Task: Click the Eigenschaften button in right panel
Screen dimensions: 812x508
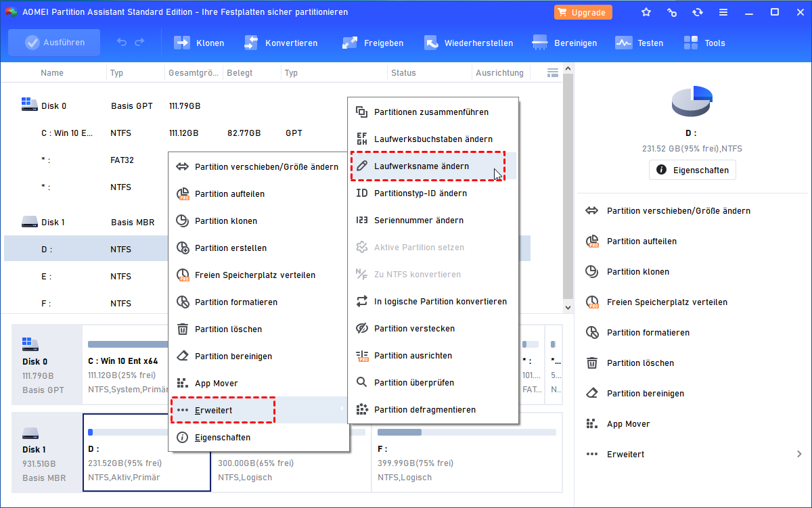Action: click(x=692, y=170)
